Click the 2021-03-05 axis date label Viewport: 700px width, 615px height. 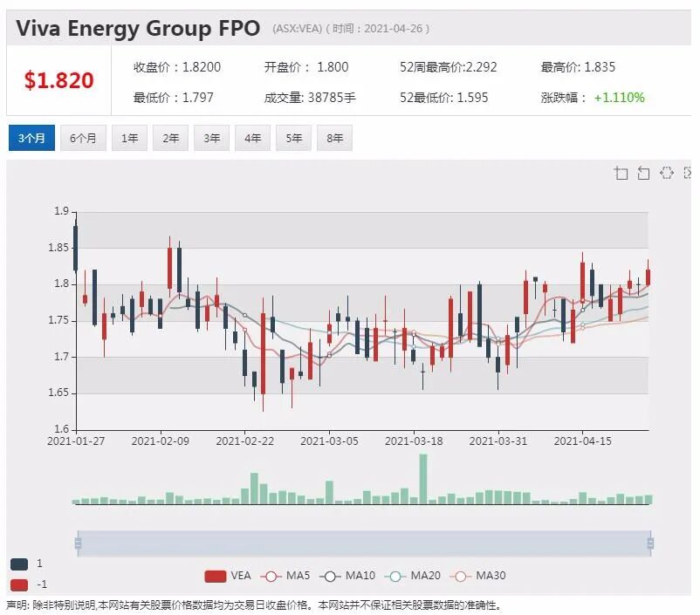pyautogui.click(x=329, y=441)
